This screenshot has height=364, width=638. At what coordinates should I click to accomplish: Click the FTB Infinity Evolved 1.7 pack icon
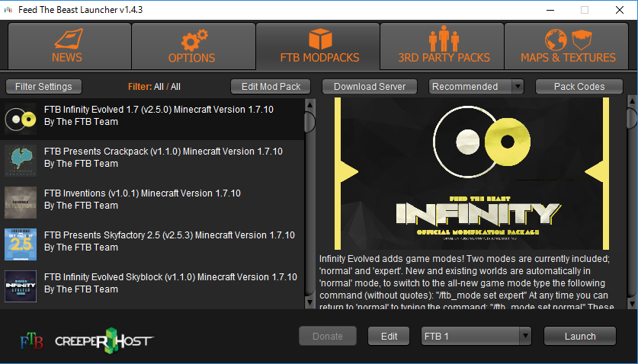(21, 119)
